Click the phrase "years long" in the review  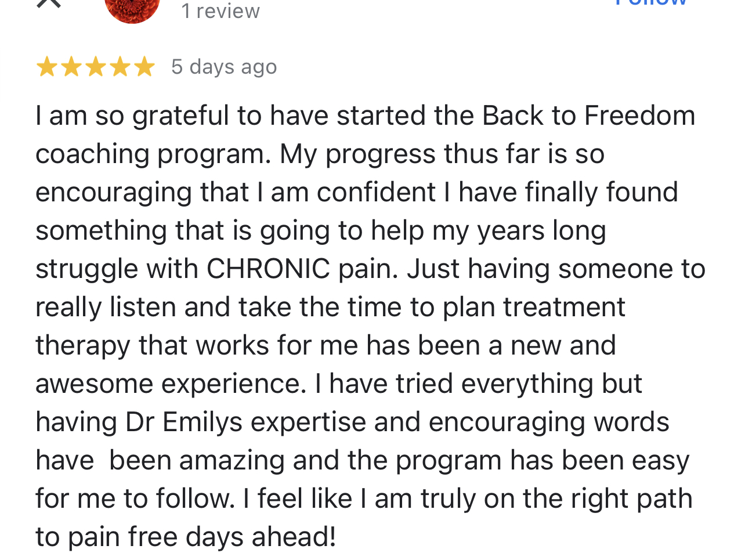[x=541, y=230]
